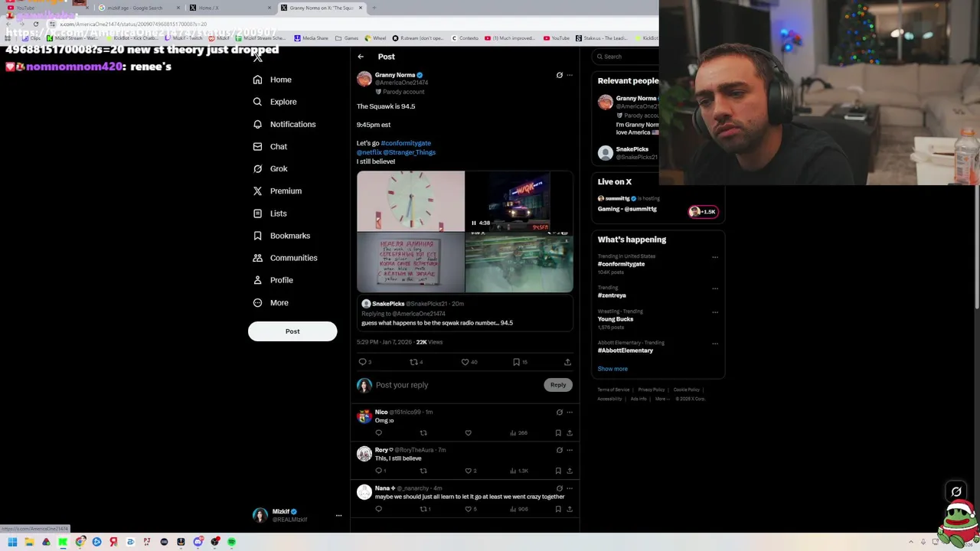Open three-dot menu on Nico's reply
The width and height of the screenshot is (980, 551).
point(570,412)
